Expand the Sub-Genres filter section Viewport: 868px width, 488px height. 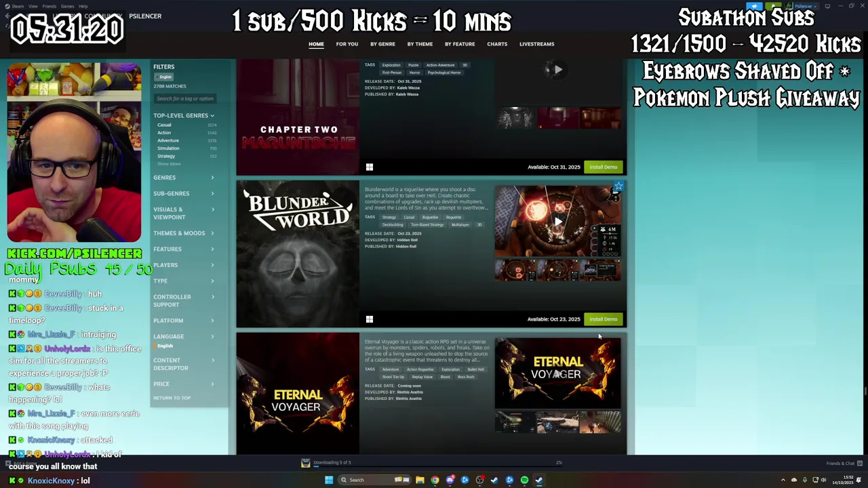click(x=184, y=193)
